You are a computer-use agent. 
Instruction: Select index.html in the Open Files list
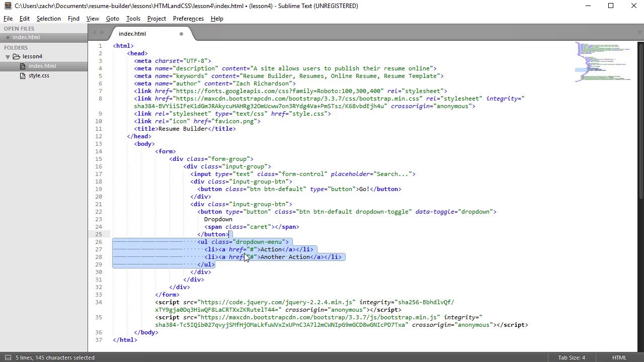(x=26, y=38)
